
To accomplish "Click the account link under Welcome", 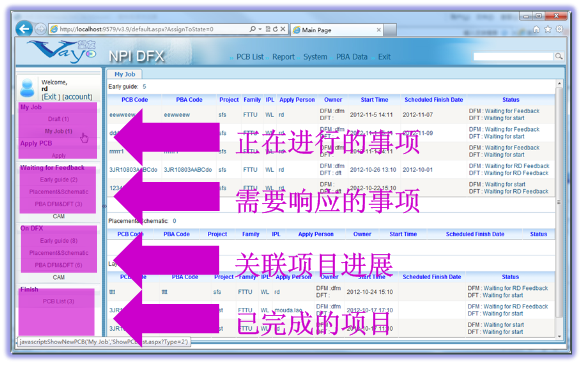I will pyautogui.click(x=77, y=97).
